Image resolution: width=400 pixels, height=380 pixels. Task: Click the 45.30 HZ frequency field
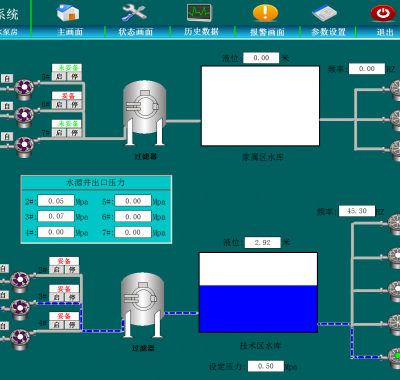[x=357, y=211]
